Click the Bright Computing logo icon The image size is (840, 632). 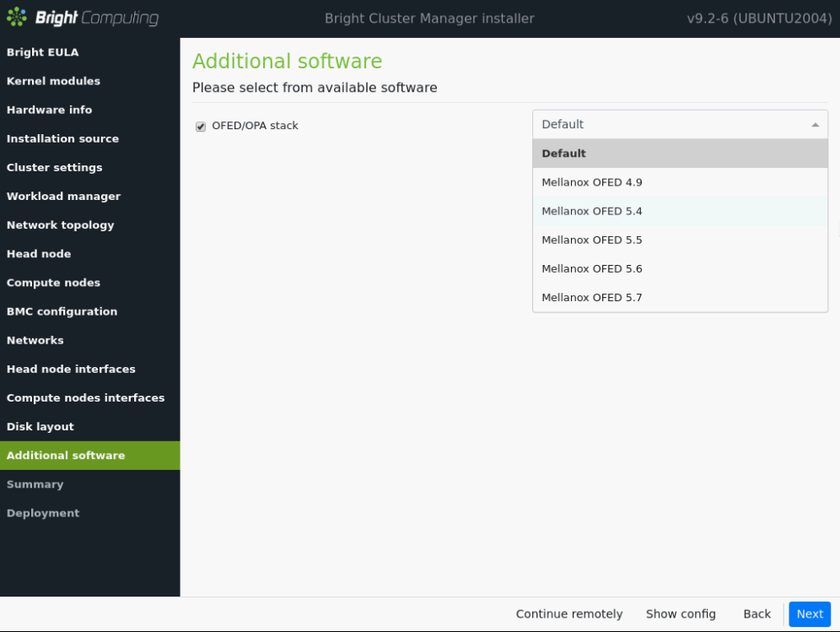tap(17, 17)
